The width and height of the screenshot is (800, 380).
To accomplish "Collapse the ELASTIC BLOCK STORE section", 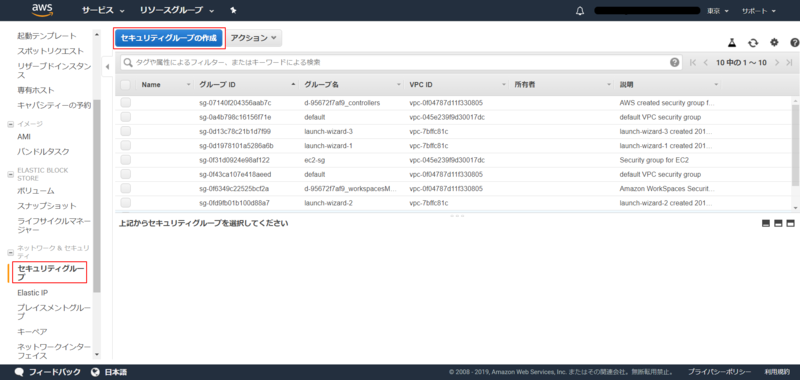I will point(10,174).
